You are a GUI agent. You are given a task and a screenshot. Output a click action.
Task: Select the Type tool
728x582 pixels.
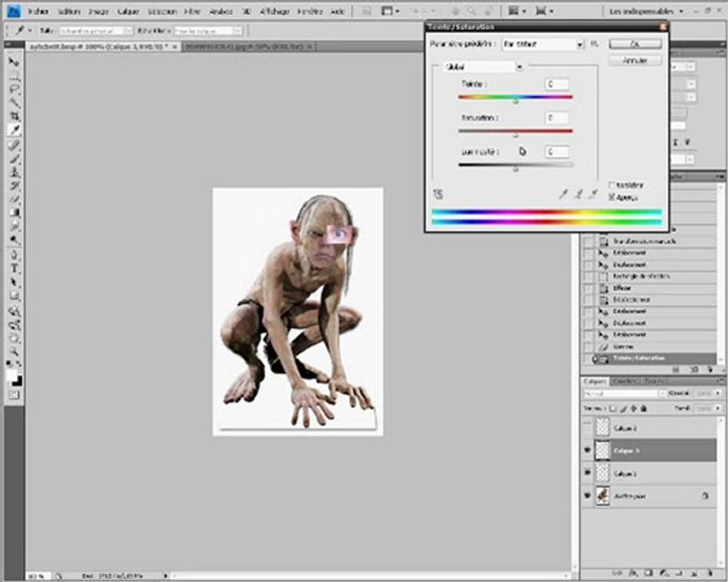[x=15, y=268]
